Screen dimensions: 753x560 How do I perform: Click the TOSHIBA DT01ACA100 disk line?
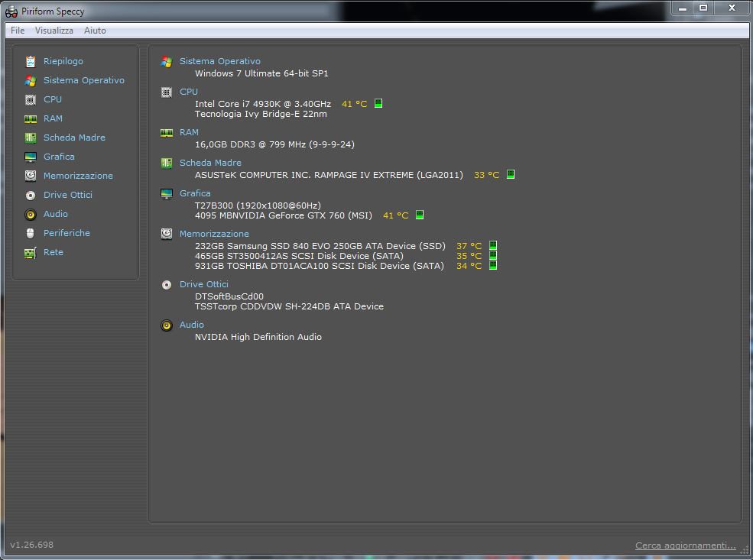(320, 266)
